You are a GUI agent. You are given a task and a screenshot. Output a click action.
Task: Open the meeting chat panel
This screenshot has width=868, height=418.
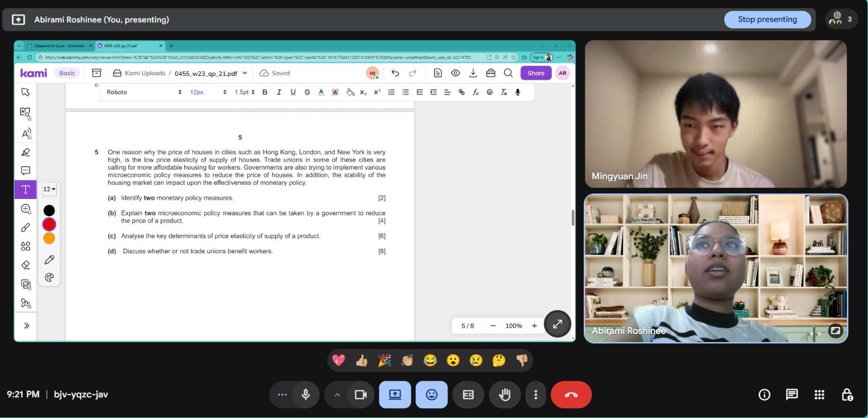tap(792, 395)
